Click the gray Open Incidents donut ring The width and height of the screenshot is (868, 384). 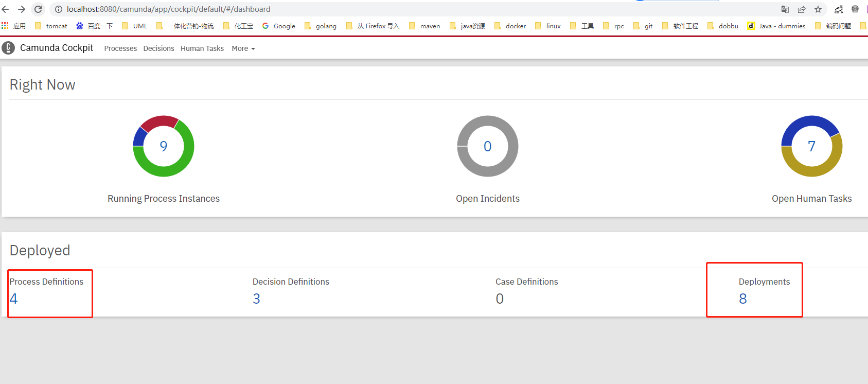click(488, 171)
